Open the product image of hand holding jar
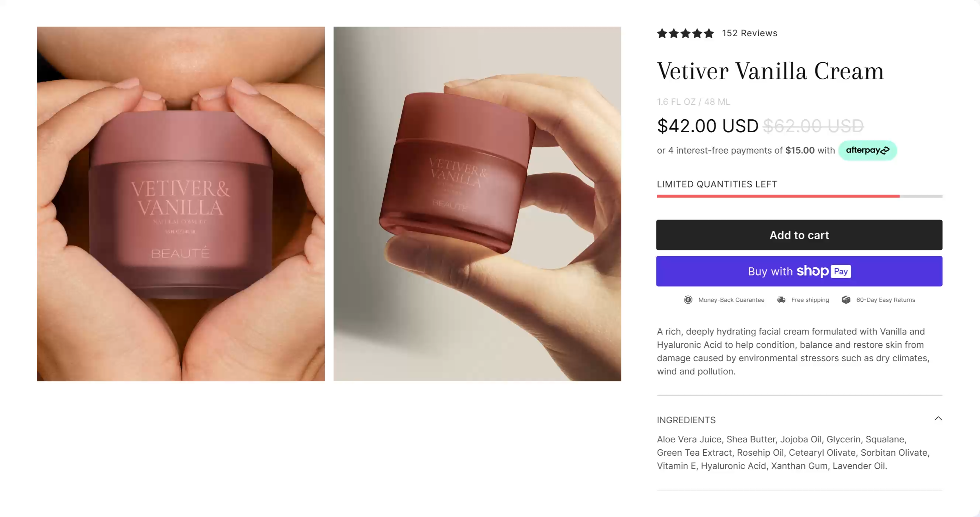980x517 pixels. 477,204
